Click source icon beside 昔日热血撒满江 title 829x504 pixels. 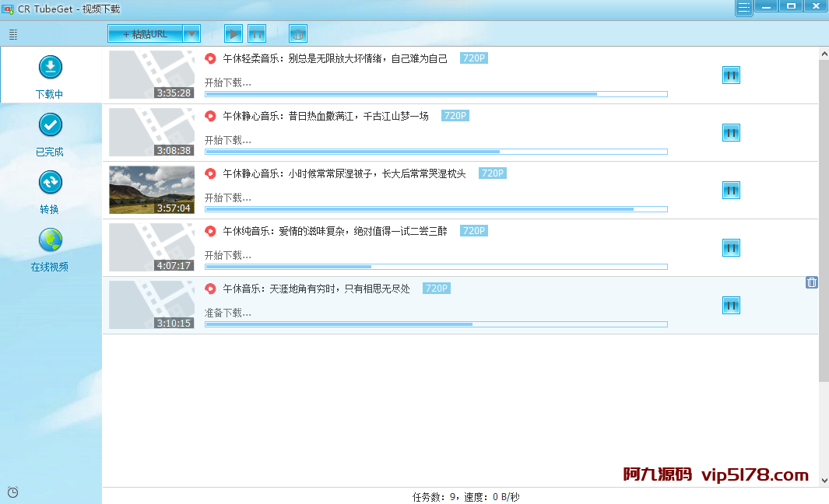click(x=210, y=116)
